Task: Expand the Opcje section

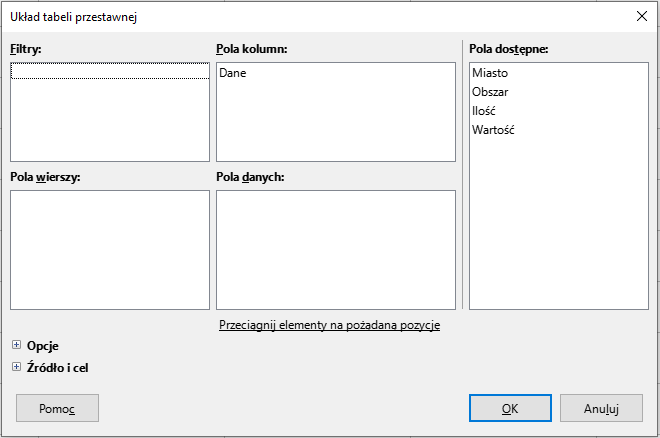Action: click(x=16, y=345)
